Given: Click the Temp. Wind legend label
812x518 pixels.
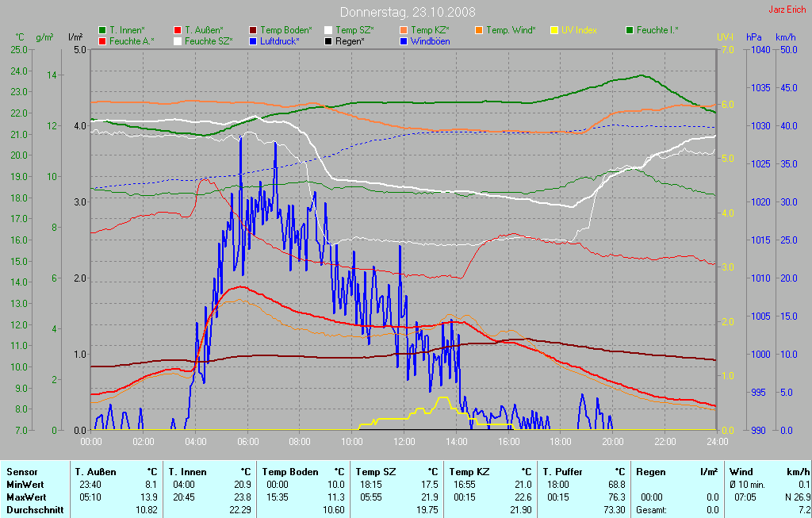Looking at the screenshot, I should [x=511, y=30].
